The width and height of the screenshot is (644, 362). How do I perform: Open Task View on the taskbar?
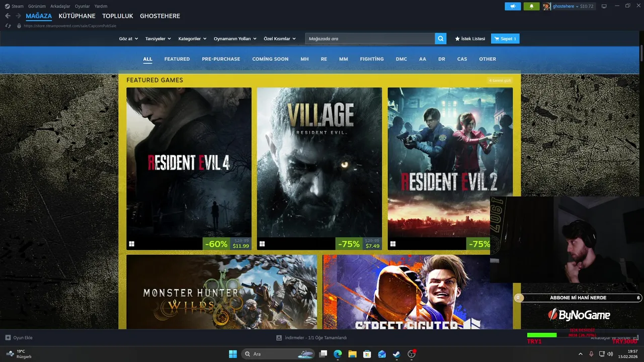[324, 354]
